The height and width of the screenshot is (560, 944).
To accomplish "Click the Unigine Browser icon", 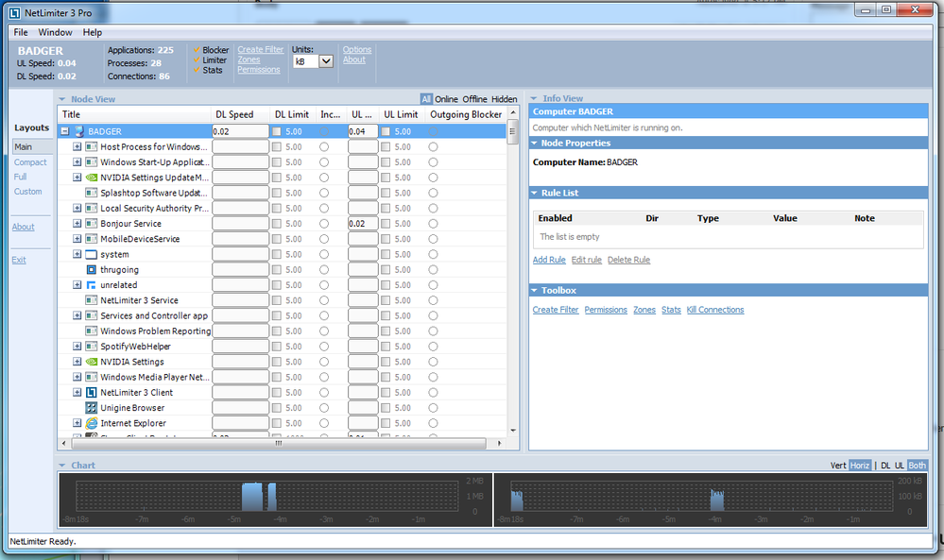I will (x=92, y=408).
